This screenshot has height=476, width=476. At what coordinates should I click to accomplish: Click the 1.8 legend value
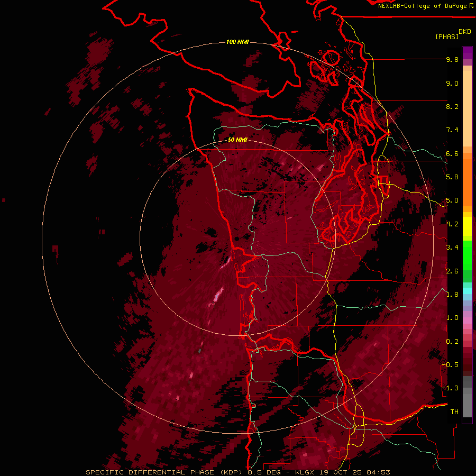452,295
